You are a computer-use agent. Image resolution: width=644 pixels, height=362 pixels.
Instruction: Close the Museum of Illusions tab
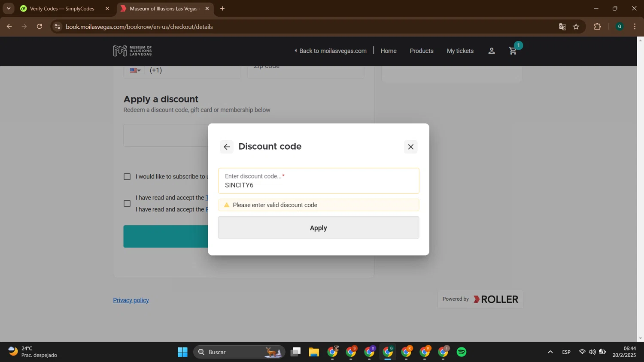click(207, 9)
